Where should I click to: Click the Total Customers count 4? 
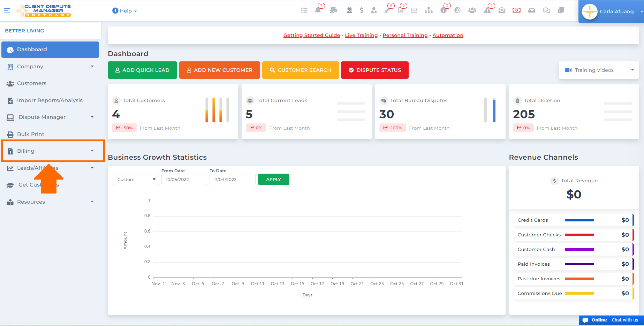coord(116,114)
